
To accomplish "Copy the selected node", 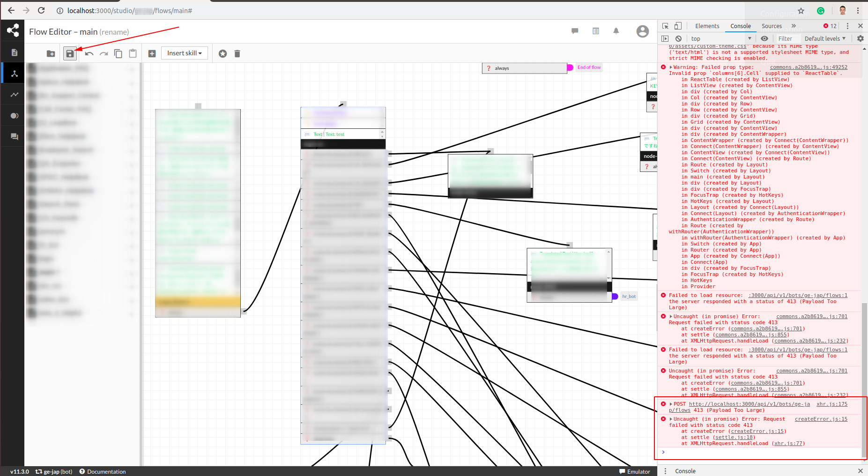I will pyautogui.click(x=118, y=53).
